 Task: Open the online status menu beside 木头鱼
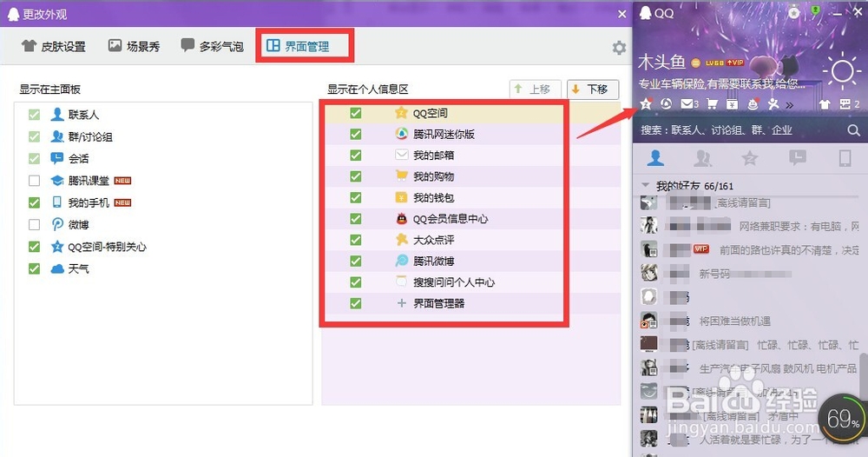[x=696, y=63]
